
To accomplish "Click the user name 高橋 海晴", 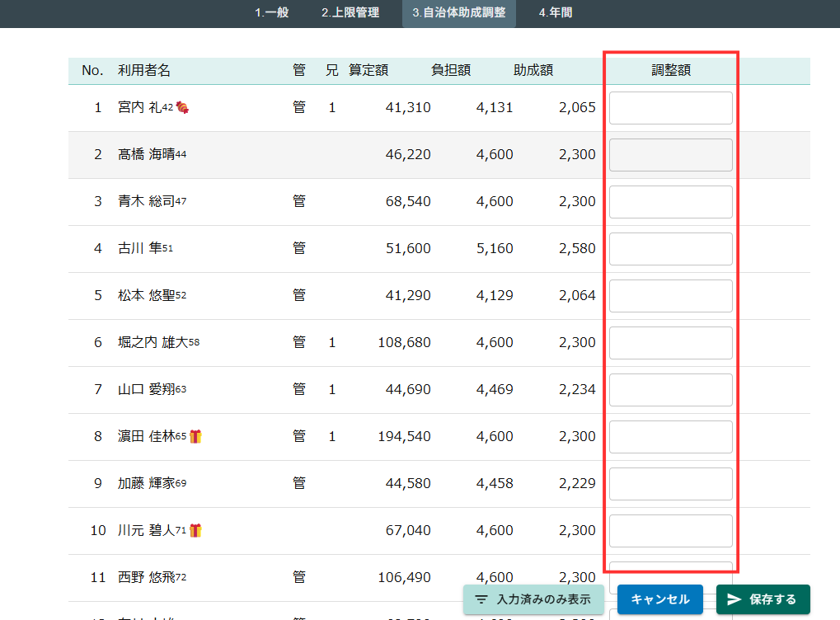I will pos(146,155).
